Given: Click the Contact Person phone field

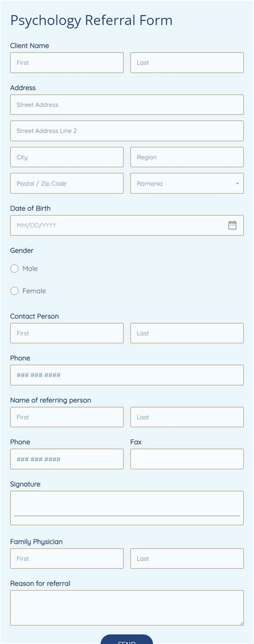Looking at the screenshot, I should pos(127,375).
